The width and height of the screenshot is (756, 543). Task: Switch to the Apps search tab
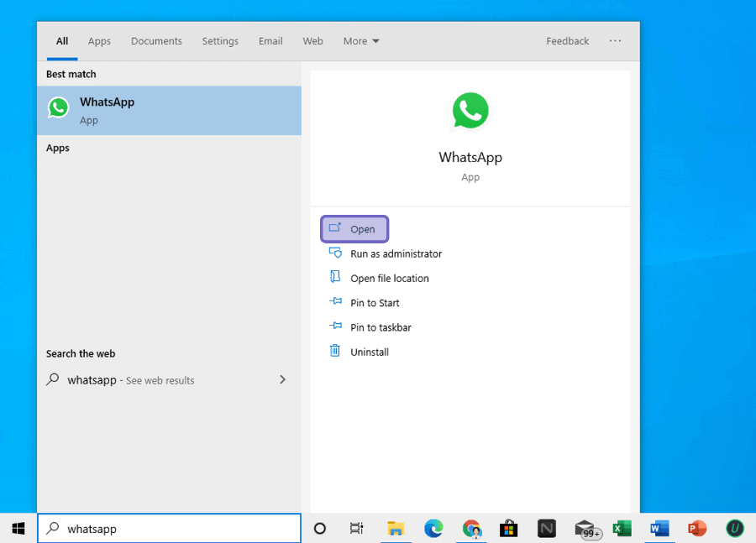(99, 41)
